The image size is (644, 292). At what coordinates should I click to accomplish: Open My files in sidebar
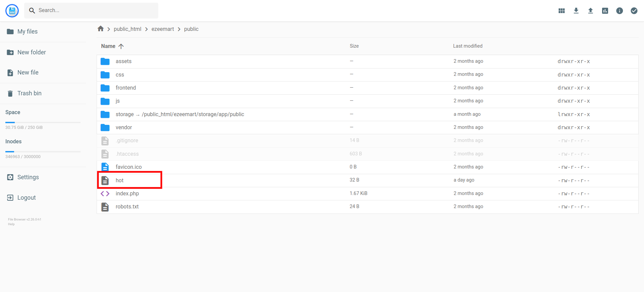(x=27, y=32)
